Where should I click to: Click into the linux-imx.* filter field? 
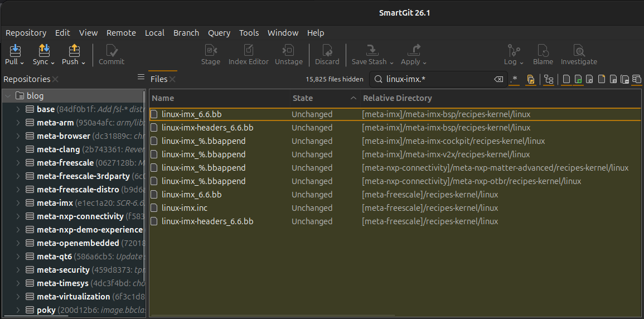pyautogui.click(x=437, y=79)
